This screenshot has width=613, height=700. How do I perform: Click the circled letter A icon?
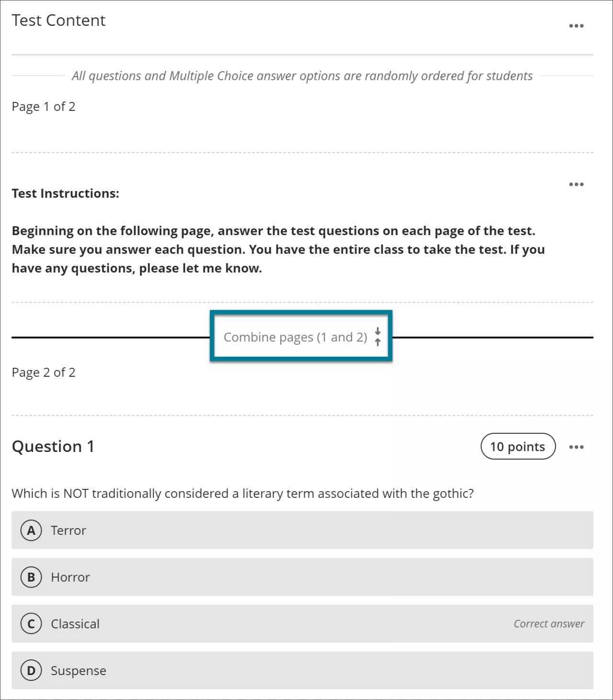pyautogui.click(x=31, y=530)
